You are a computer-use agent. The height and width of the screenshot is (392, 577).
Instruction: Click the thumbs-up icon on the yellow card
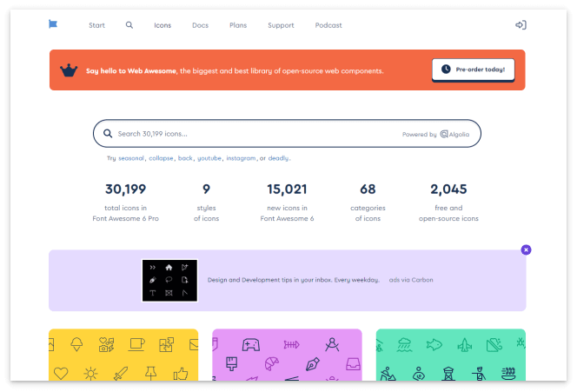pyautogui.click(x=181, y=374)
